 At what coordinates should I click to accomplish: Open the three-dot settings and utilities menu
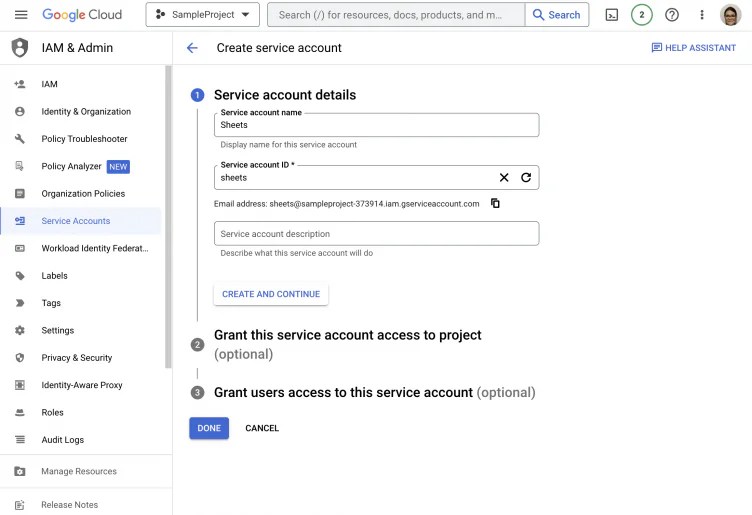701,15
